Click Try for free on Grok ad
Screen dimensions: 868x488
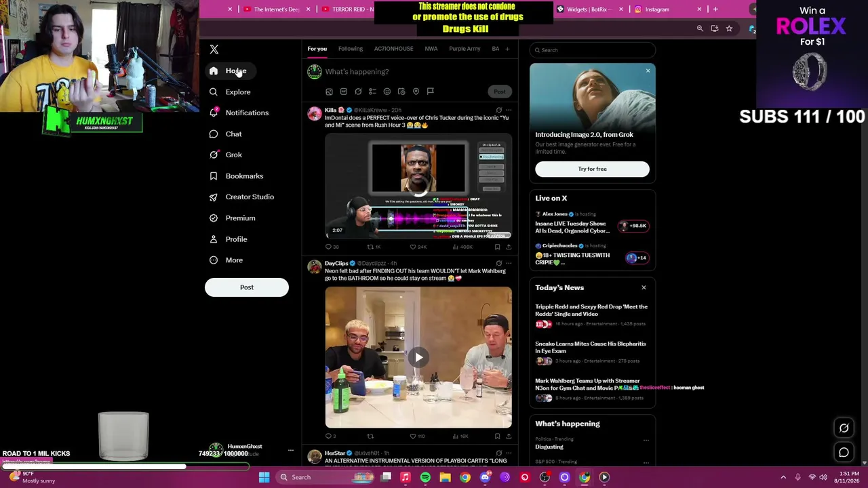point(592,169)
